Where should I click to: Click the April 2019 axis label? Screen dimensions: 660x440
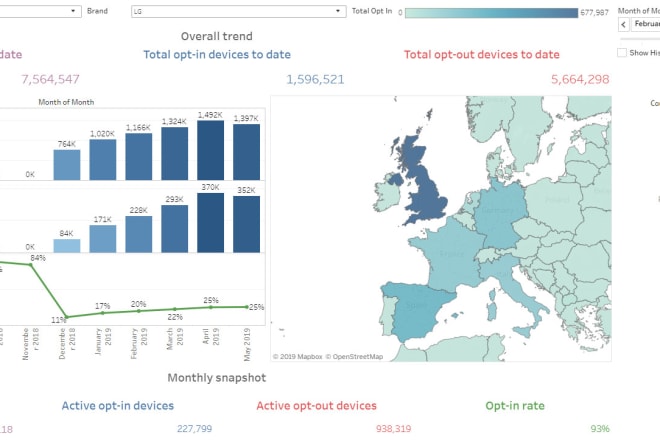click(210, 337)
